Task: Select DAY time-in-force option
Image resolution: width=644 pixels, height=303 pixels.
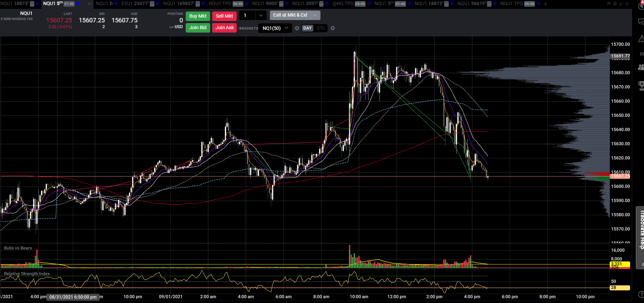Action: [308, 28]
